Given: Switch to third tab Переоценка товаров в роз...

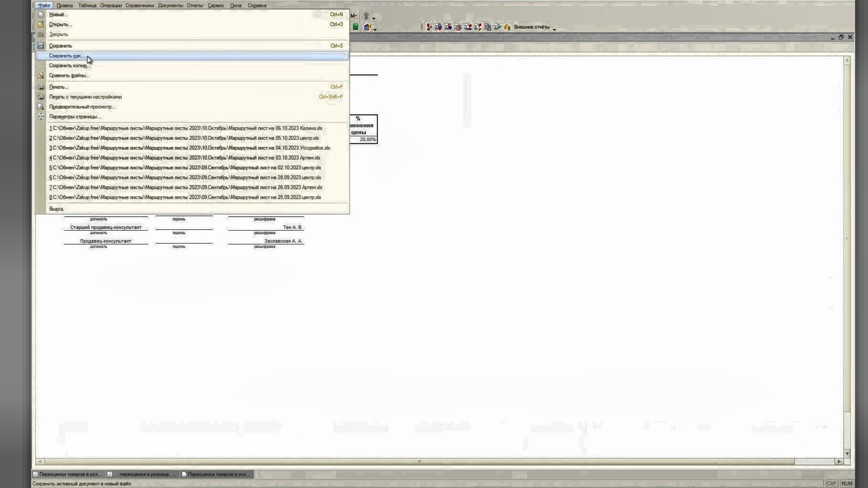Looking at the screenshot, I should (x=217, y=474).
